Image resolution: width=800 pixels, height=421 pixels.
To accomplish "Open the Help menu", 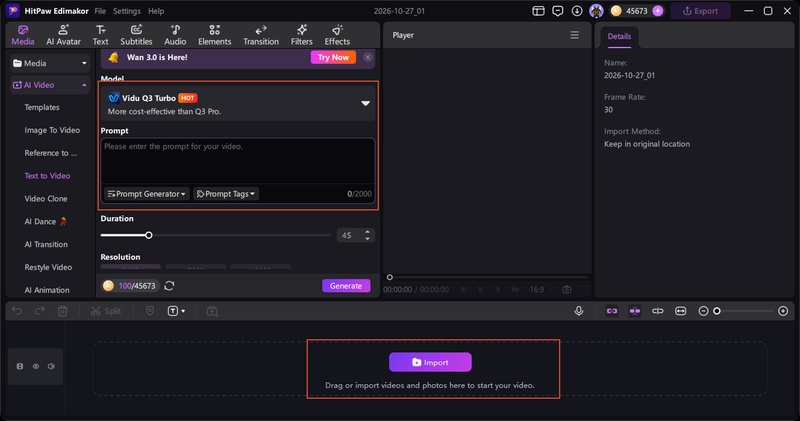I will pyautogui.click(x=156, y=11).
